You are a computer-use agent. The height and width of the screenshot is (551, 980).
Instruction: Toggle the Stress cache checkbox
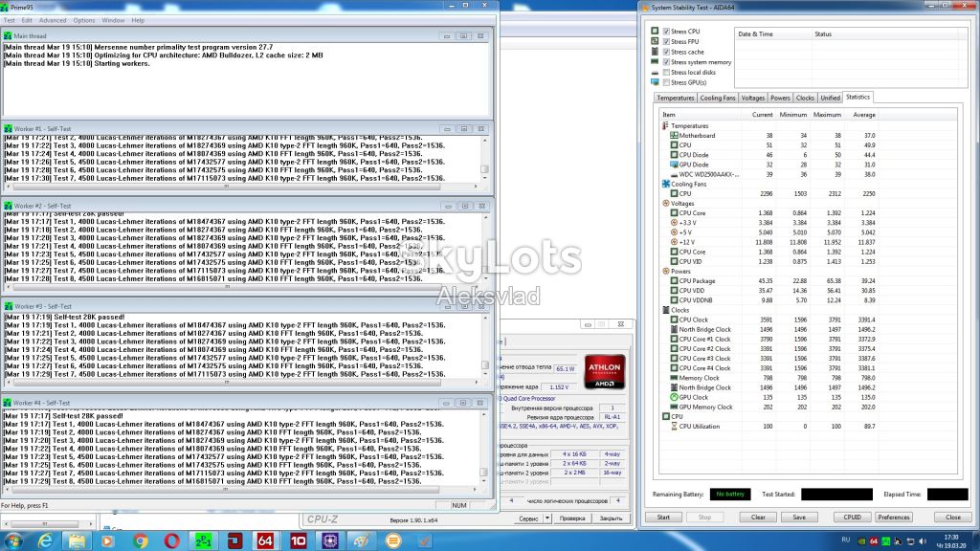pos(666,52)
